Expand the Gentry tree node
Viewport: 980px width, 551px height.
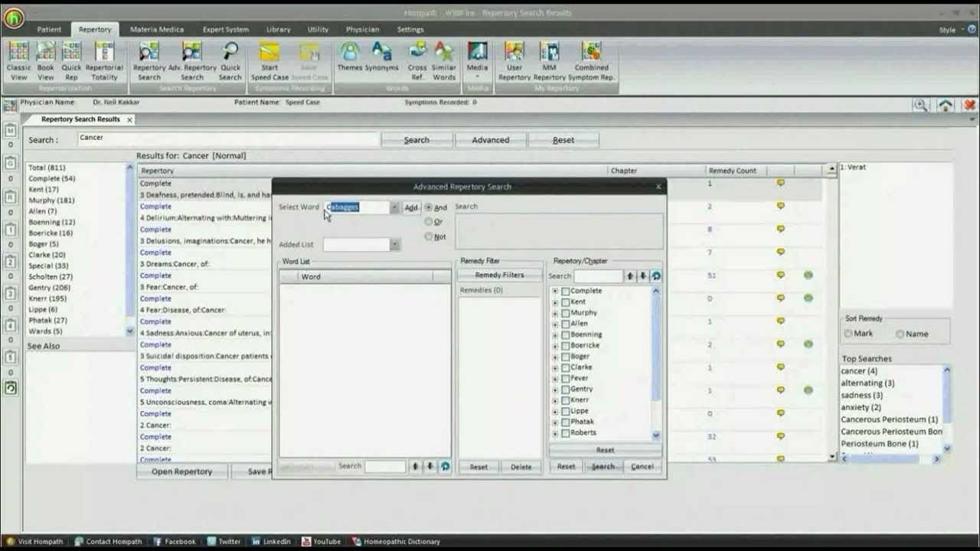(x=555, y=389)
